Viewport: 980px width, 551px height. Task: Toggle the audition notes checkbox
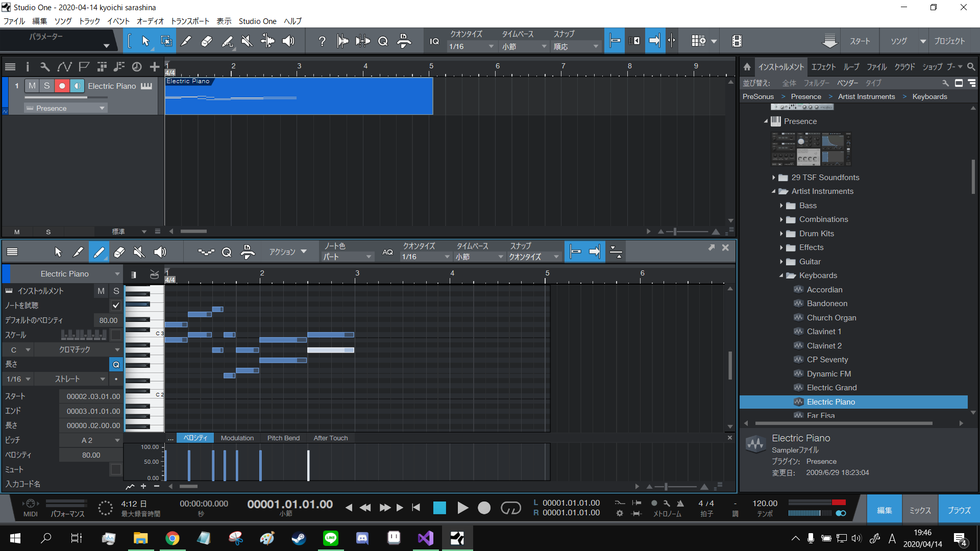116,306
